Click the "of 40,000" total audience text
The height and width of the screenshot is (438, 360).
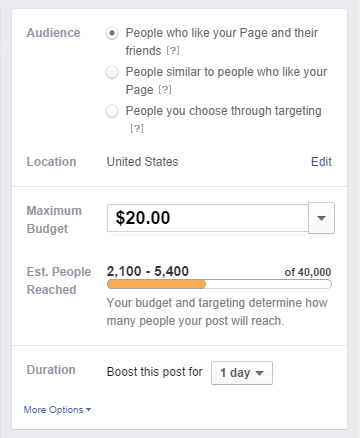pyautogui.click(x=308, y=272)
